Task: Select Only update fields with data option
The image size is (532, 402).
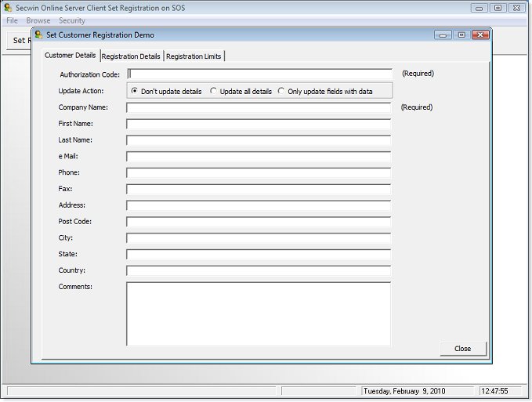Action: (282, 91)
